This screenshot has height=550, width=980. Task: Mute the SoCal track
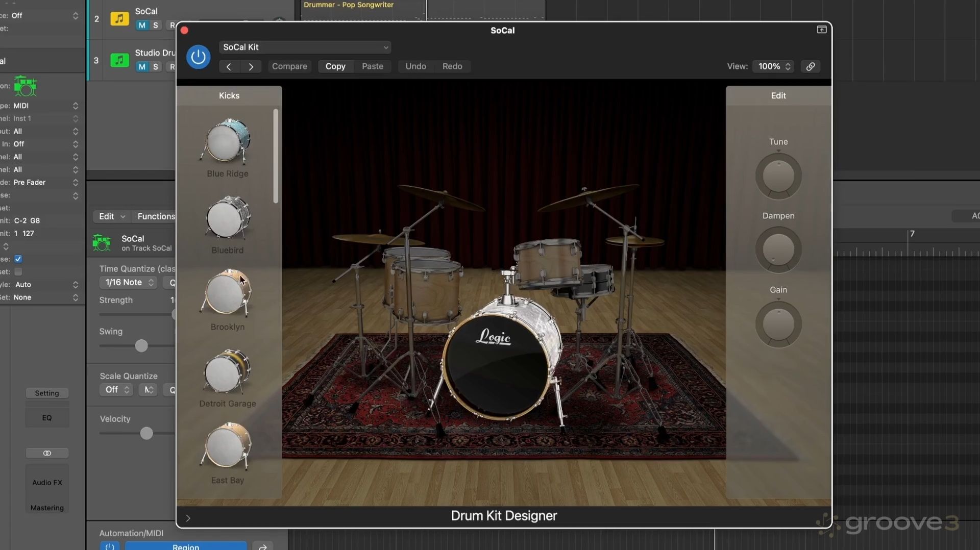(x=142, y=25)
